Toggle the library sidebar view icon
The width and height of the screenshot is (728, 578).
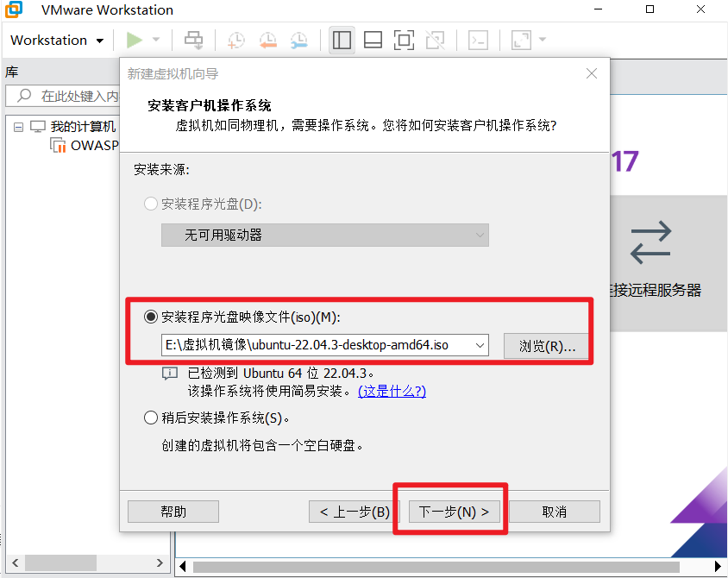coord(342,41)
